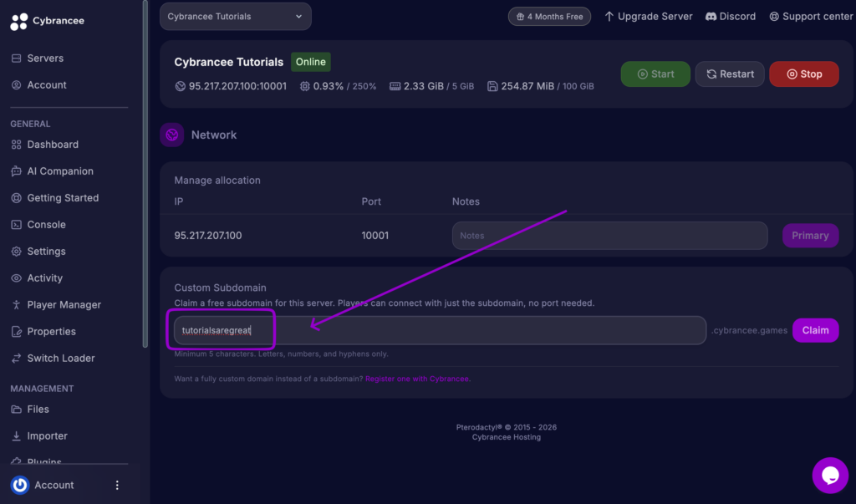Click the Online status badge
856x504 pixels.
[x=311, y=62]
